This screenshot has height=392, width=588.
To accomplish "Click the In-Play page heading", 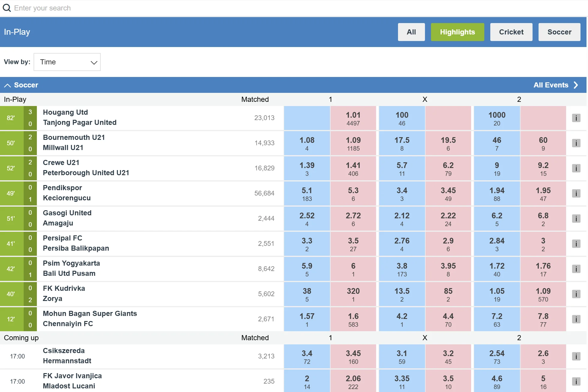I will tap(17, 32).
